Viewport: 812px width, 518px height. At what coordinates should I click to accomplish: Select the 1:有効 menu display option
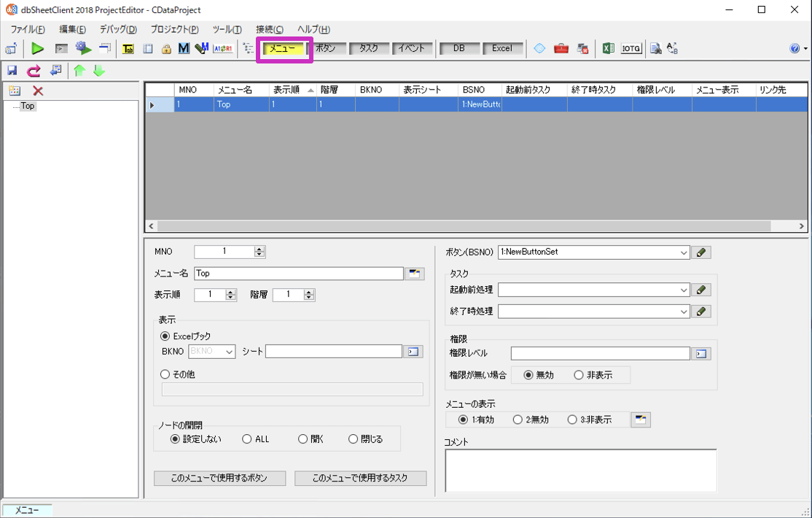(463, 420)
